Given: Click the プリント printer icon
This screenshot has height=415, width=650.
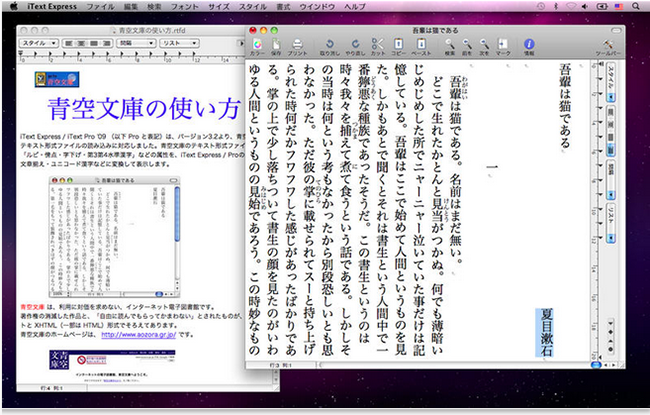Looking at the screenshot, I should point(297,46).
